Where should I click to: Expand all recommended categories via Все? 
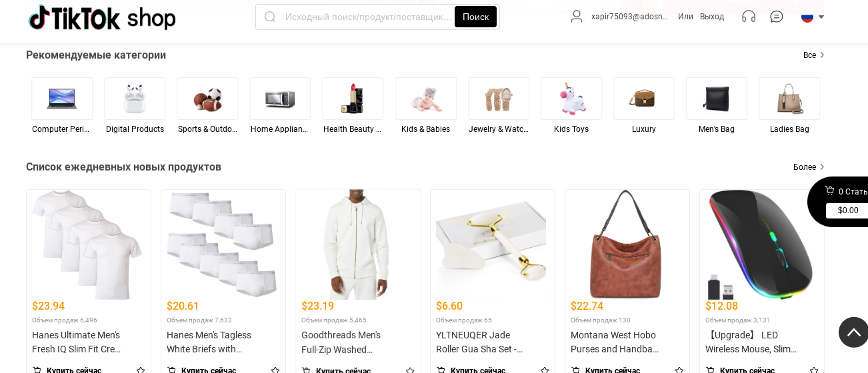(813, 55)
